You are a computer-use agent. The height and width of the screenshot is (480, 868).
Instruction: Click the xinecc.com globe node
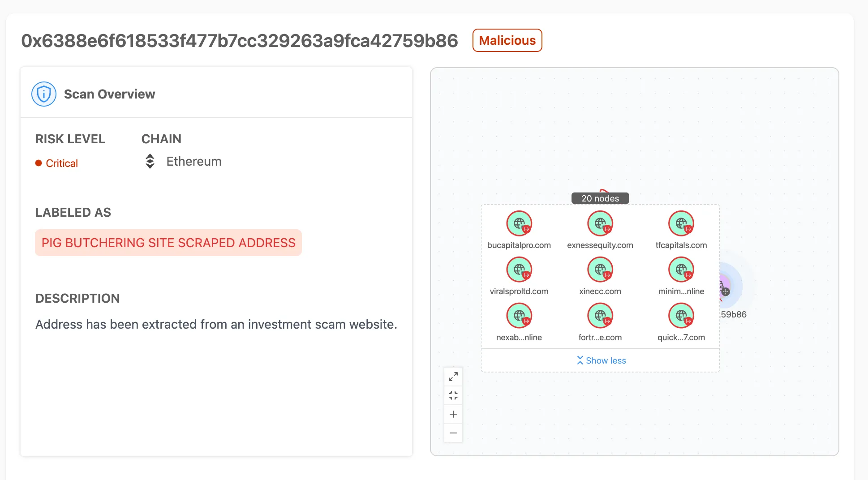click(x=600, y=269)
